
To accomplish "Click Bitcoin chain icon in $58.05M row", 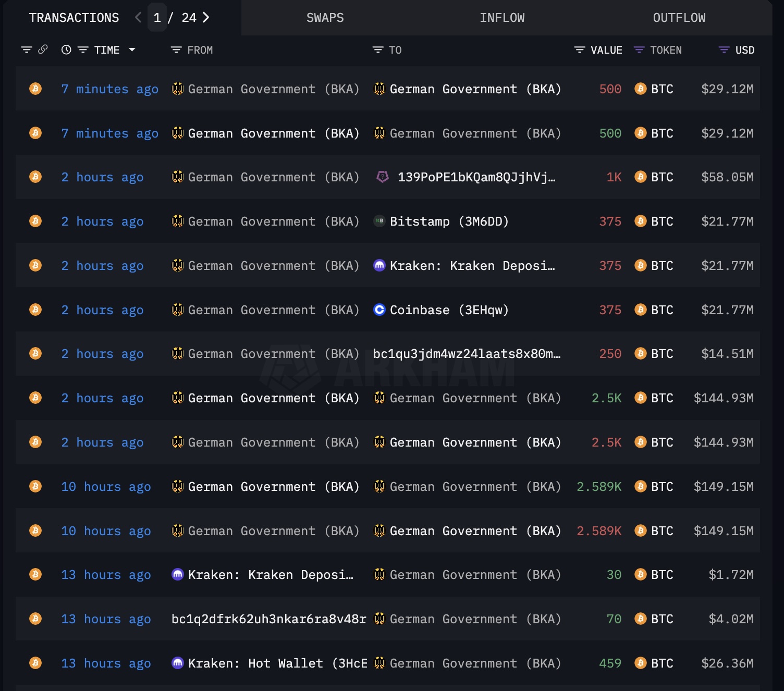I will pos(35,177).
